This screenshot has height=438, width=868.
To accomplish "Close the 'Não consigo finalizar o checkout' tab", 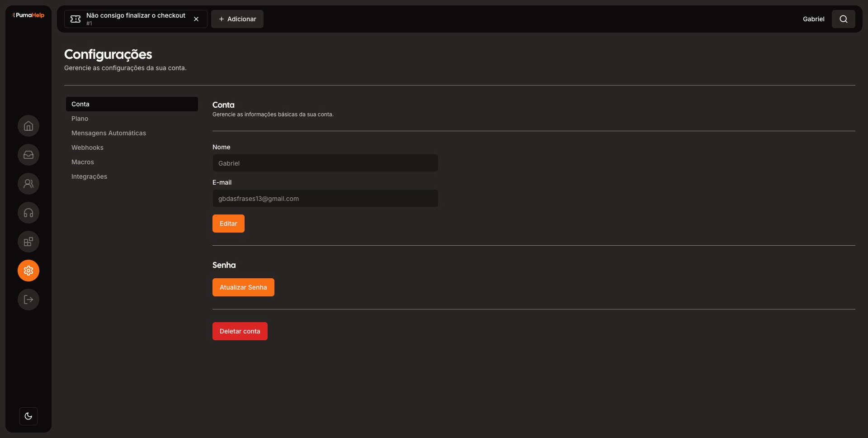I will [196, 19].
